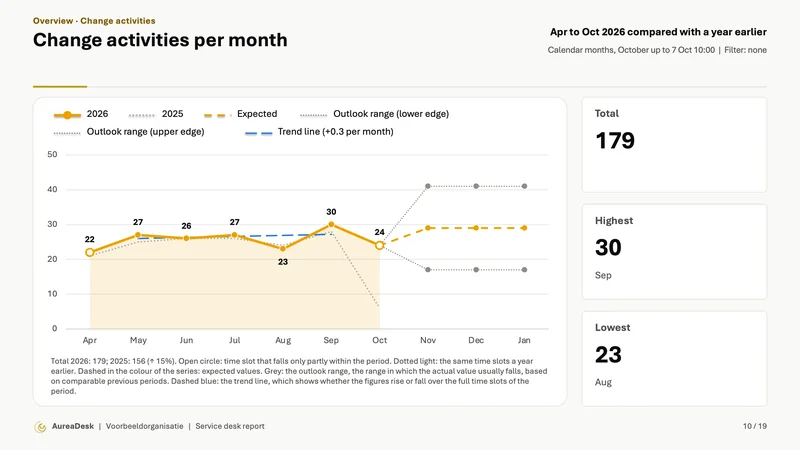800x450 pixels.
Task: Toggle Outlook range (lower edge) legend entry
Action: click(374, 114)
